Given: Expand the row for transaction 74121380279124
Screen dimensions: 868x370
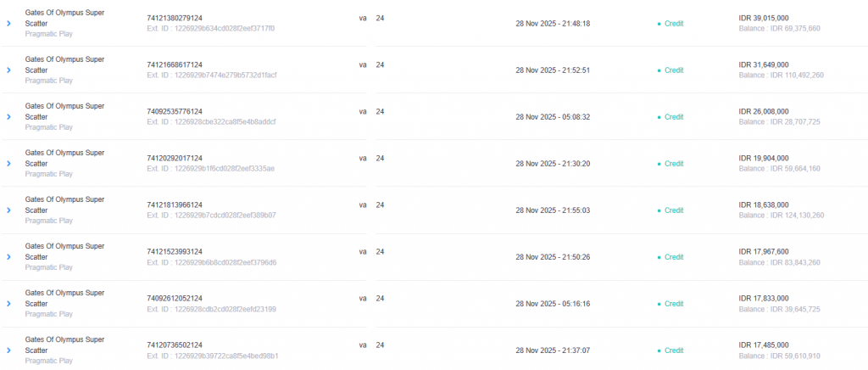Looking at the screenshot, I should 8,24.
